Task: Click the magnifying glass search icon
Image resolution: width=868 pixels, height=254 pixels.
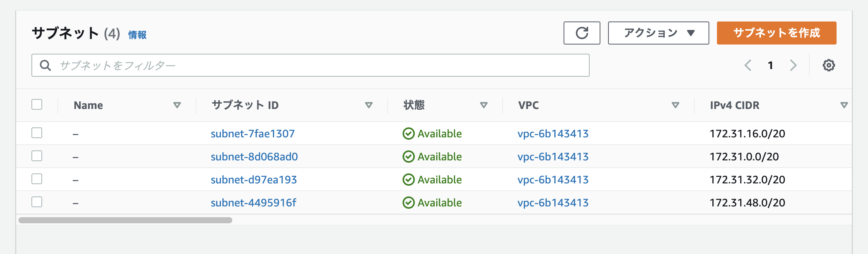Action: (x=46, y=65)
